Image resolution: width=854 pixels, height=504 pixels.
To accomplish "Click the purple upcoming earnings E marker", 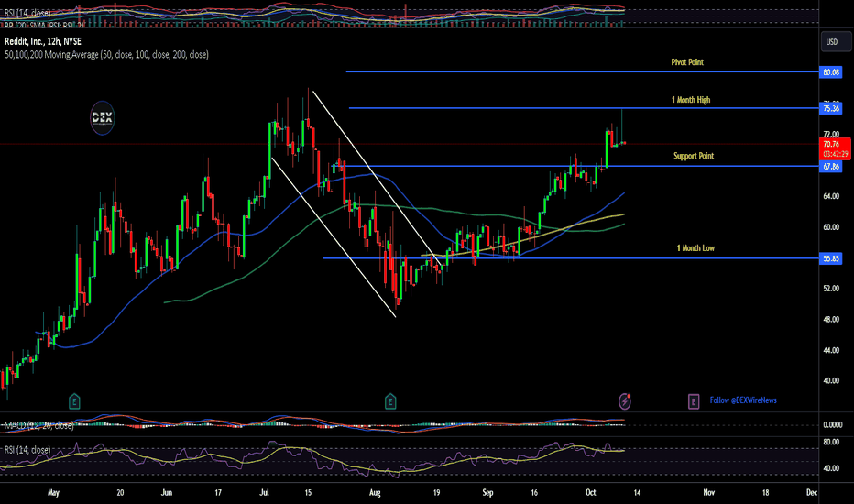I will (x=694, y=402).
